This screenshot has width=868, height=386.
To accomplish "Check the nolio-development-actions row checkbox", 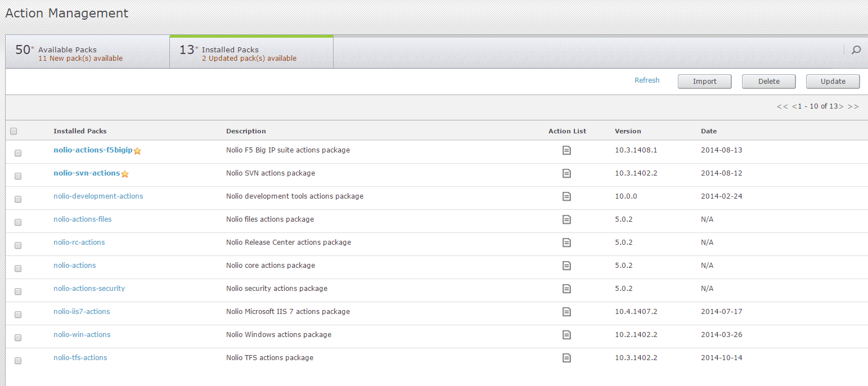I will pyautogui.click(x=17, y=199).
